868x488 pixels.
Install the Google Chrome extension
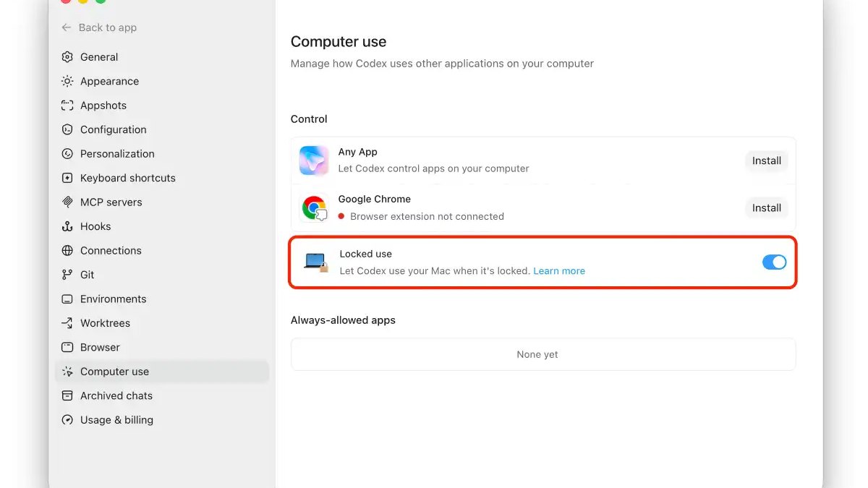tap(767, 208)
